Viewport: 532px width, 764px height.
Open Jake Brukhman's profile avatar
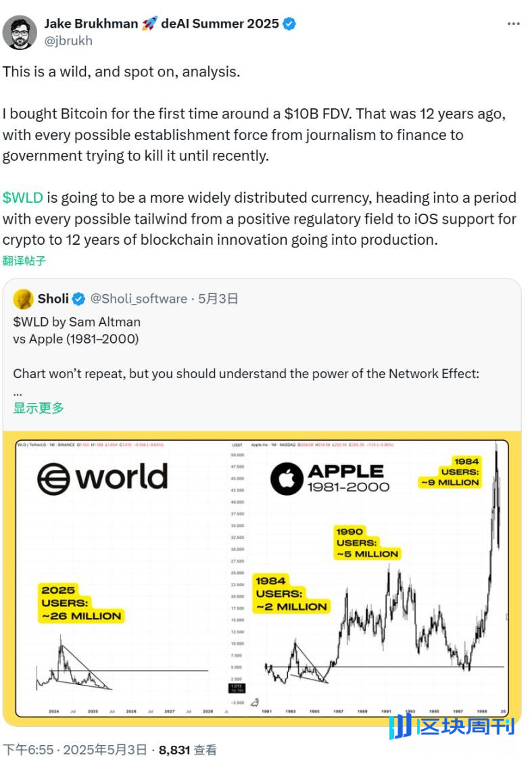click(x=20, y=32)
